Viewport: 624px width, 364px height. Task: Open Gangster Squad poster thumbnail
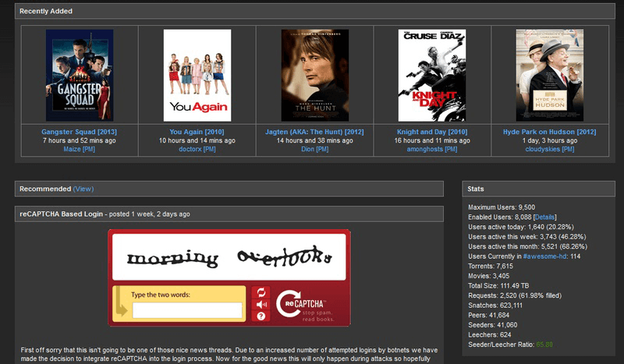(x=80, y=75)
